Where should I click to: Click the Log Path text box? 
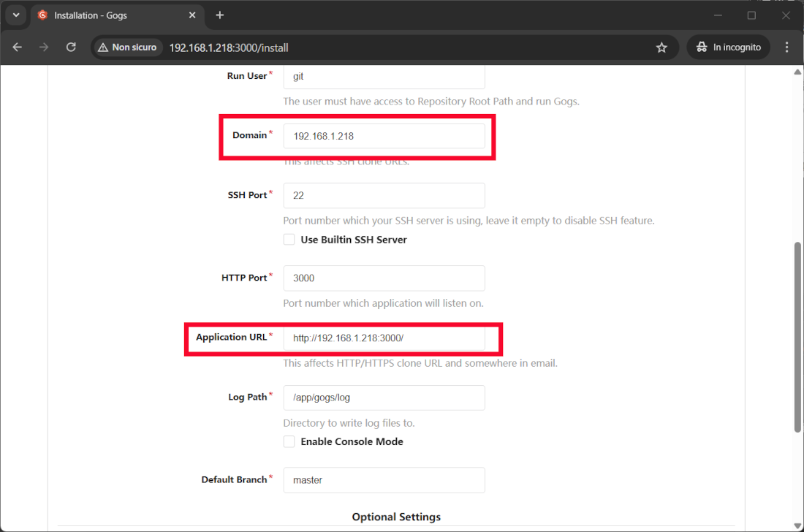[x=384, y=398]
